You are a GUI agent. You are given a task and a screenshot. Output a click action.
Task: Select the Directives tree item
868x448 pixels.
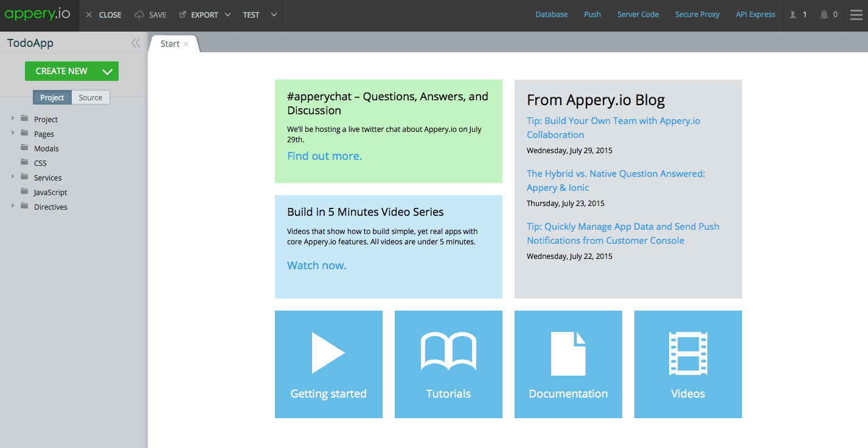point(50,207)
